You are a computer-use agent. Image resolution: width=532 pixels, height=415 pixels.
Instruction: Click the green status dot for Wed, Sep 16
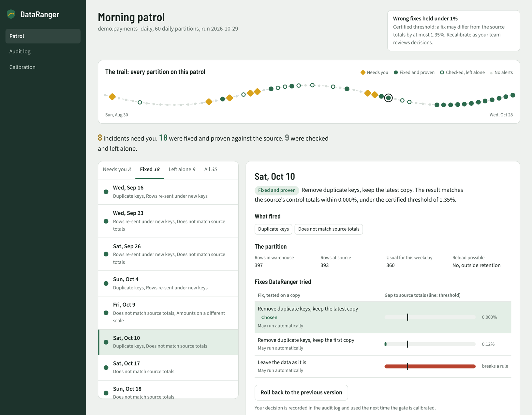click(x=106, y=192)
